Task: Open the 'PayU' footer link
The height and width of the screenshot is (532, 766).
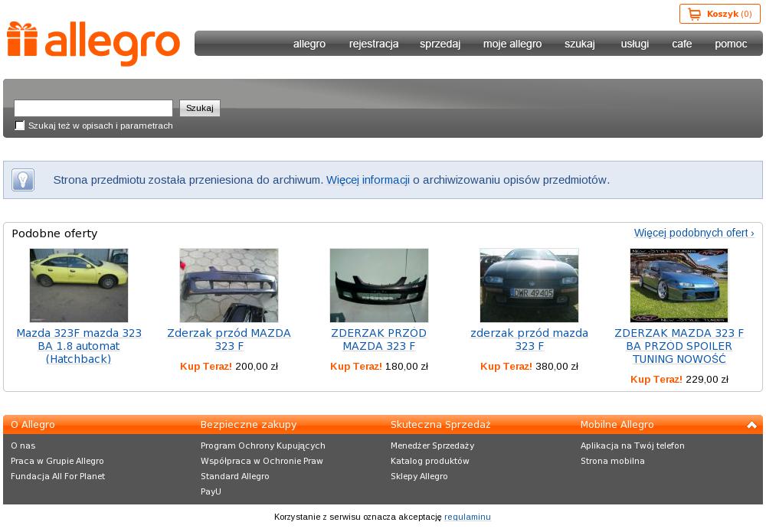Action: 211,491
